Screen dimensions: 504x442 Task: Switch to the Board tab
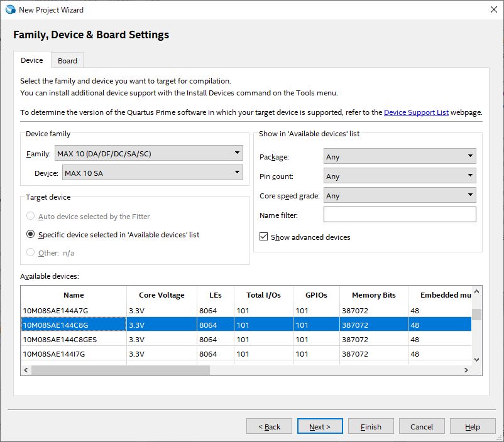click(67, 61)
